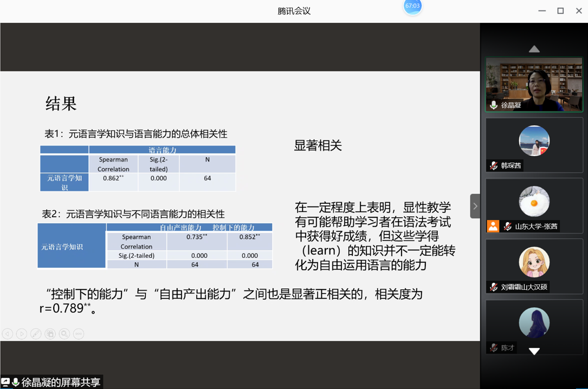The height and width of the screenshot is (389, 588).
Task: Select the egg avatar tile of 山东大学-张茜
Action: [534, 202]
